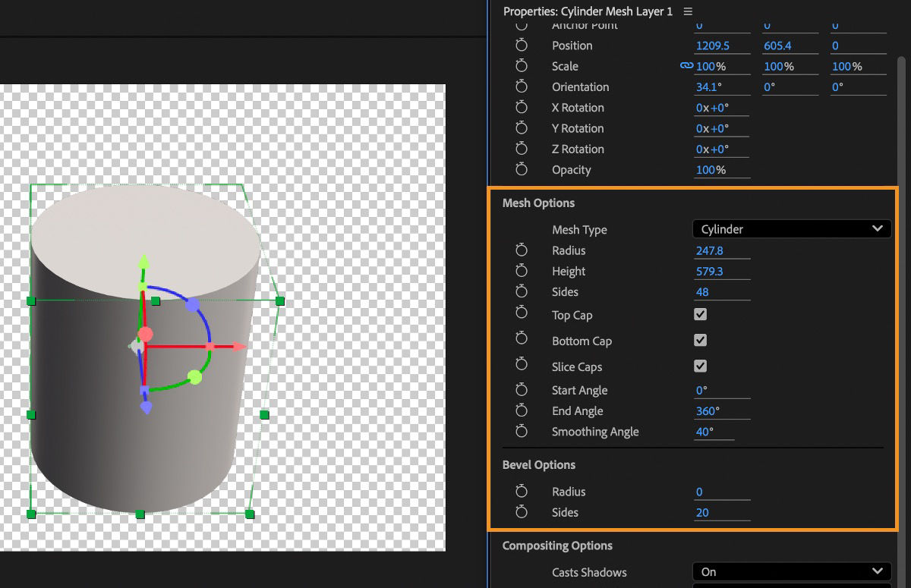Click the Smoothing Angle stopwatch icon
Image resolution: width=911 pixels, height=588 pixels.
pyautogui.click(x=521, y=431)
